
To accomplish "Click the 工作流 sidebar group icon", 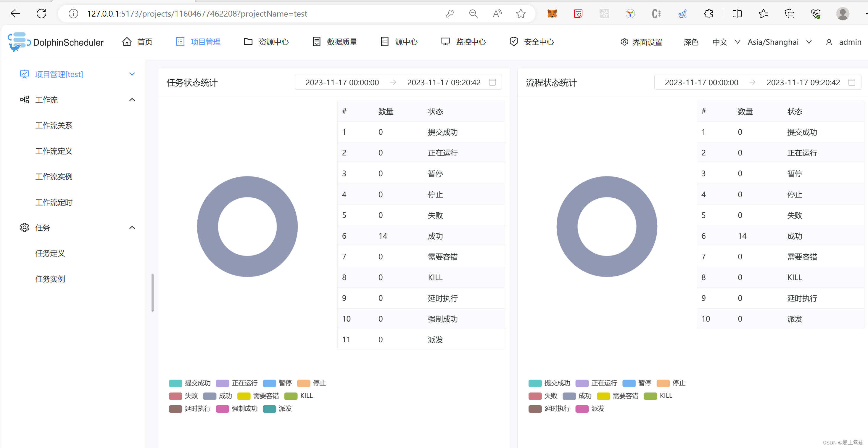I will [24, 99].
